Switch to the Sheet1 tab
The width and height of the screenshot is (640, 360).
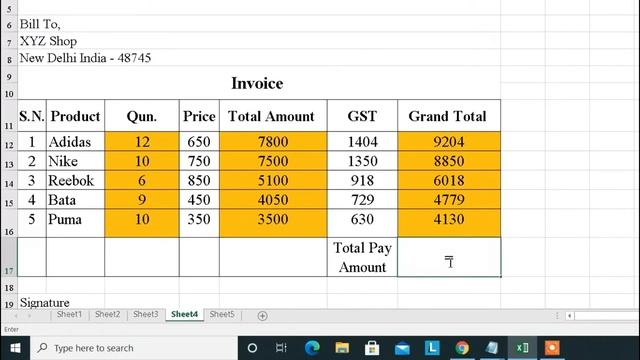[69, 314]
